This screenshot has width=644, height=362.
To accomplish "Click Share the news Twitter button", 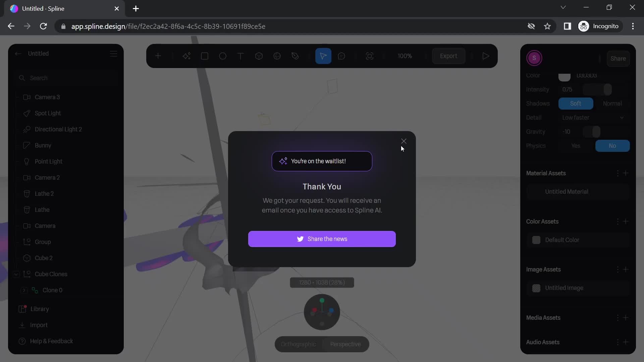I will point(322,239).
